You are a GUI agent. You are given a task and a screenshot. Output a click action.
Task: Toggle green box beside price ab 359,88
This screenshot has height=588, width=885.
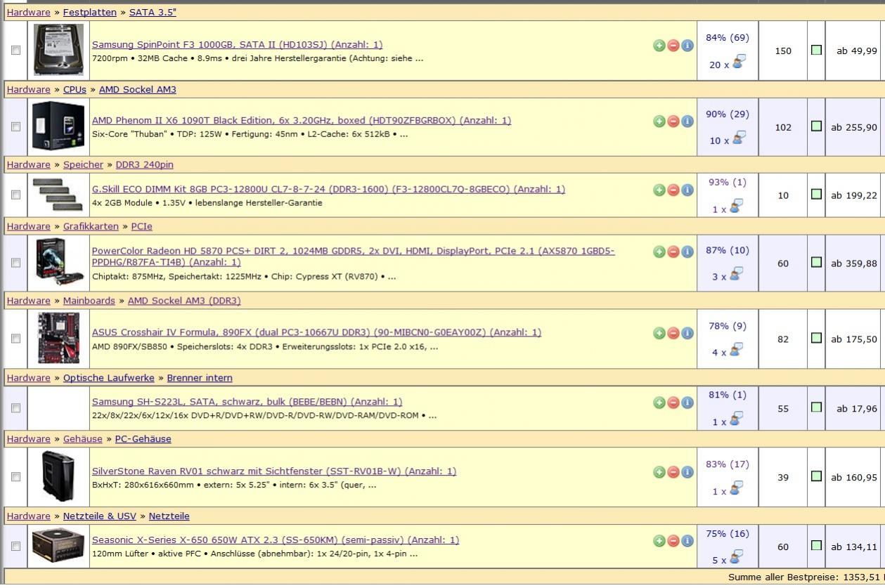(816, 262)
